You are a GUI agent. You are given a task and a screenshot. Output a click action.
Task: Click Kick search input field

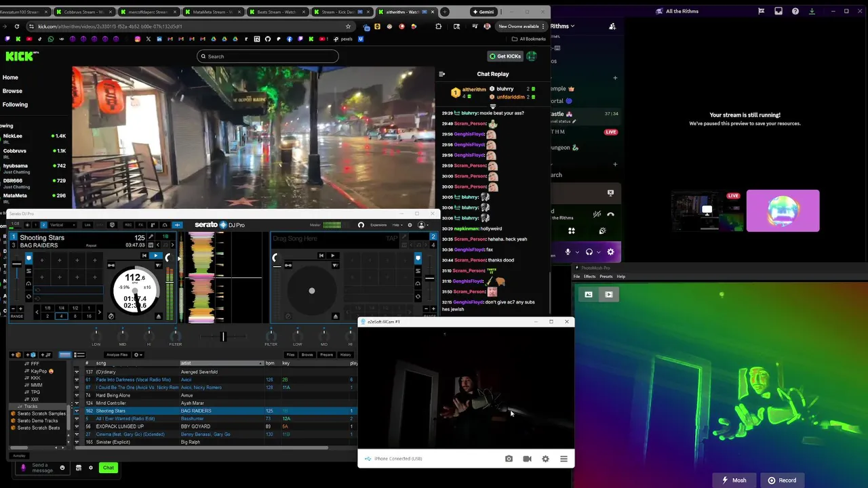(268, 56)
